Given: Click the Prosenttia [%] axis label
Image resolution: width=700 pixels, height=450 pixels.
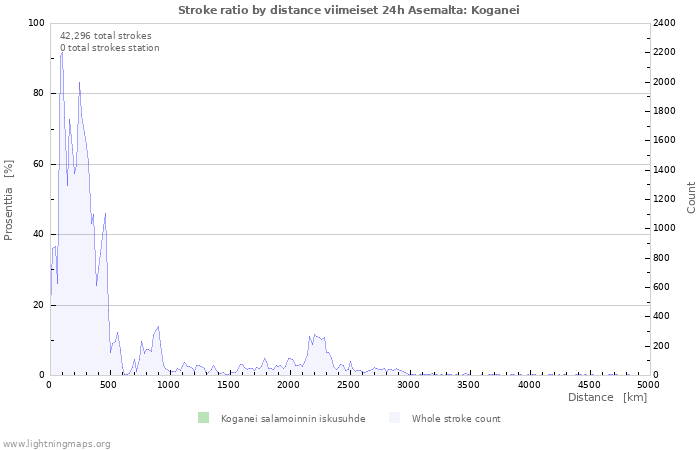Looking at the screenshot, I should click(8, 200).
